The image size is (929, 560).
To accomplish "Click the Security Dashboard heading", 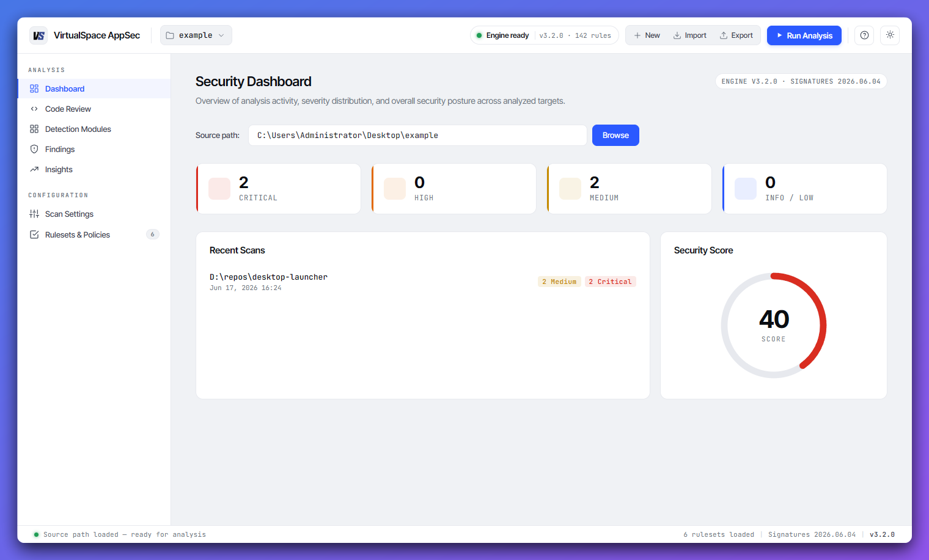I will [x=253, y=81].
